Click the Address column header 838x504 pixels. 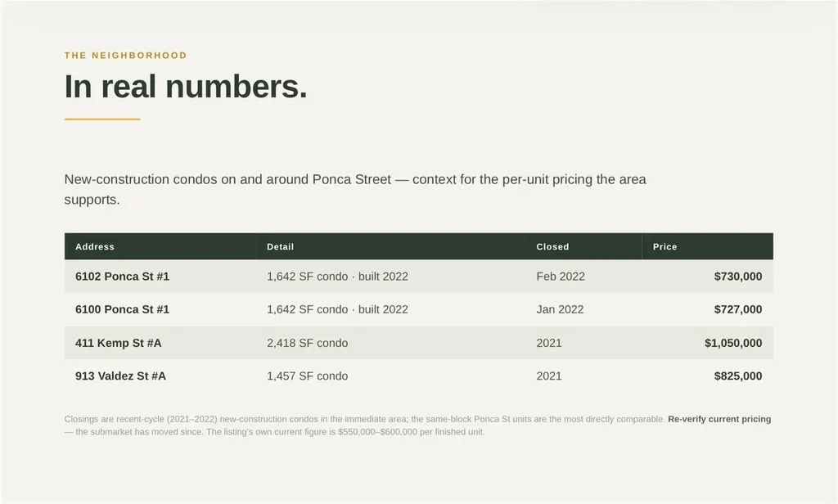95,247
